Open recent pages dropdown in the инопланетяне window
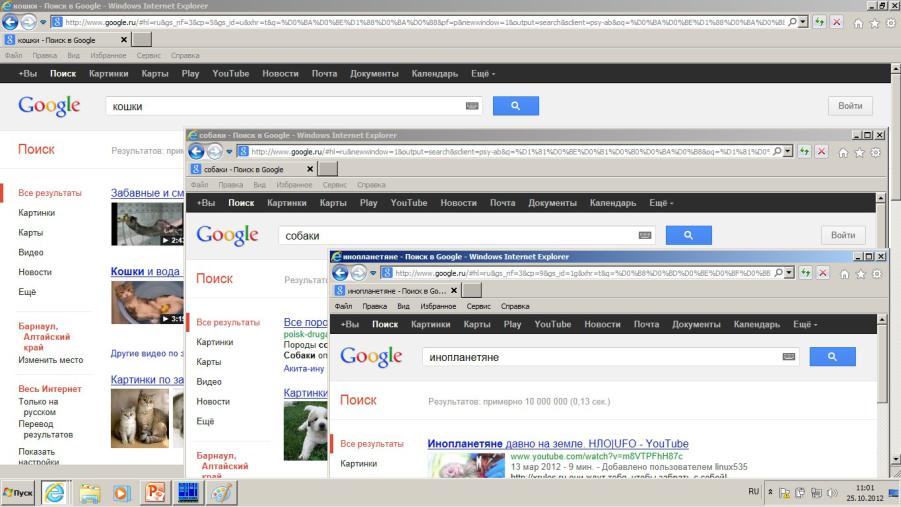This screenshot has width=901, height=507. 372,273
